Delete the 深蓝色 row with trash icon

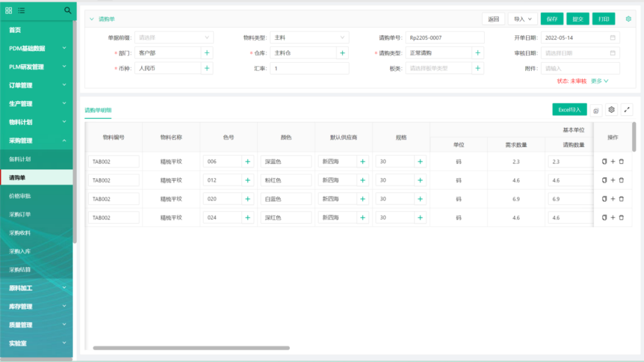coord(621,162)
